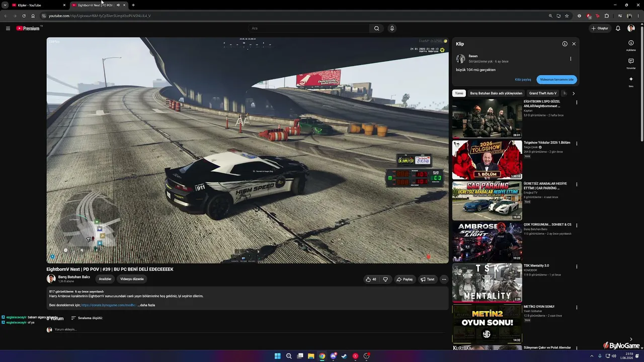The image size is (644, 362).
Task: Open Barış Batuhan Balcı channel name
Action: point(74,277)
